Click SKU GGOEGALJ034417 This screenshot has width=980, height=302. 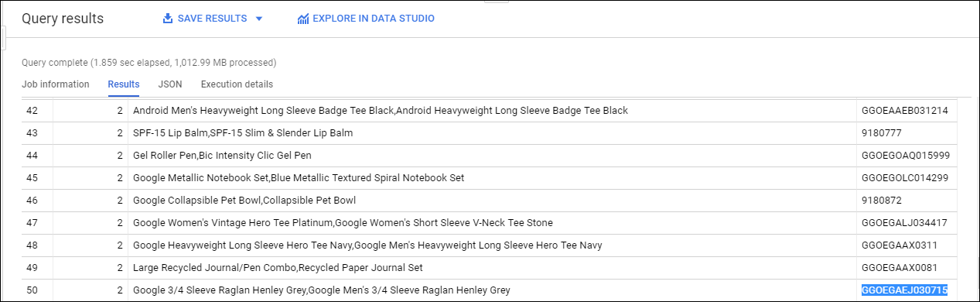point(904,223)
